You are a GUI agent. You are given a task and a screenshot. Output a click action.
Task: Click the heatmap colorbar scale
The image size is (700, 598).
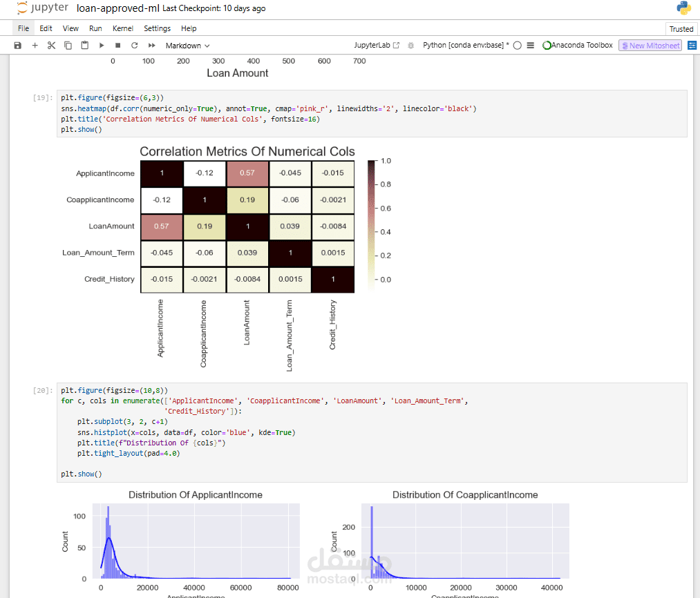[x=372, y=224]
